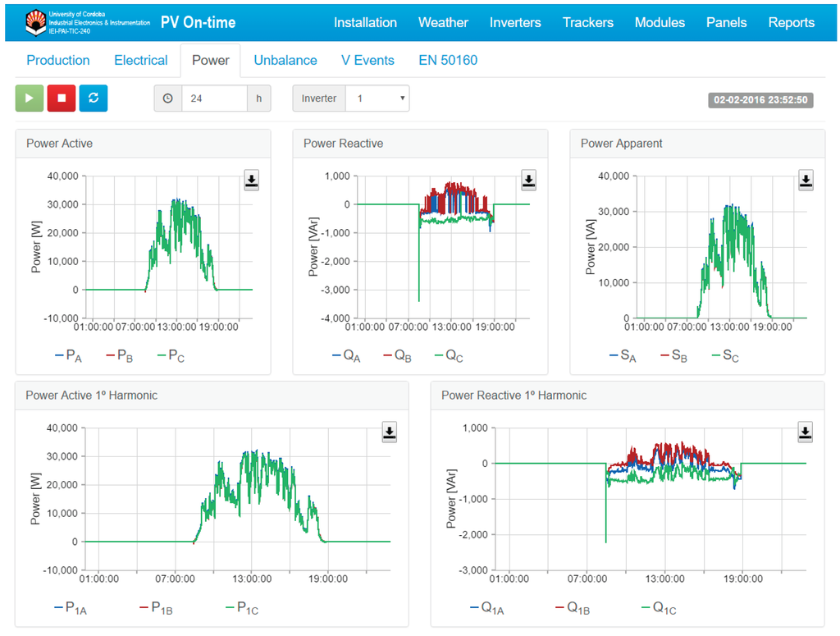Download the Power Reactive chart
Image resolution: width=840 pixels, height=636 pixels.
coord(528,181)
